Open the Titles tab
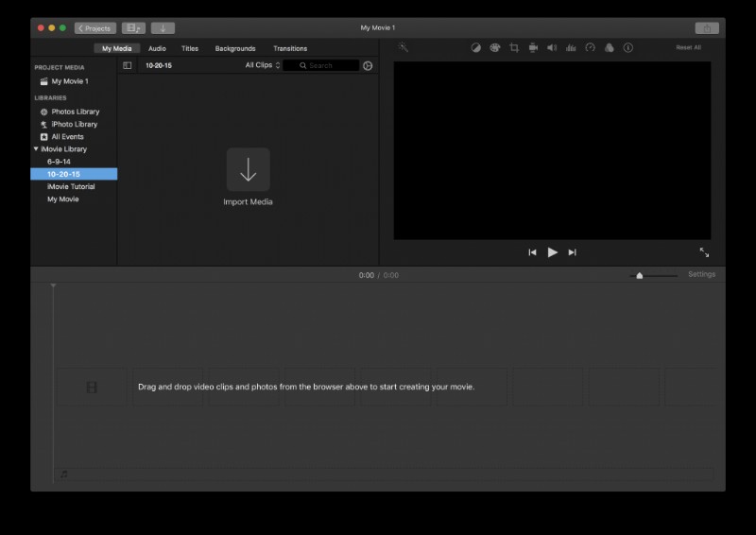Image resolution: width=756 pixels, height=535 pixels. click(x=190, y=48)
